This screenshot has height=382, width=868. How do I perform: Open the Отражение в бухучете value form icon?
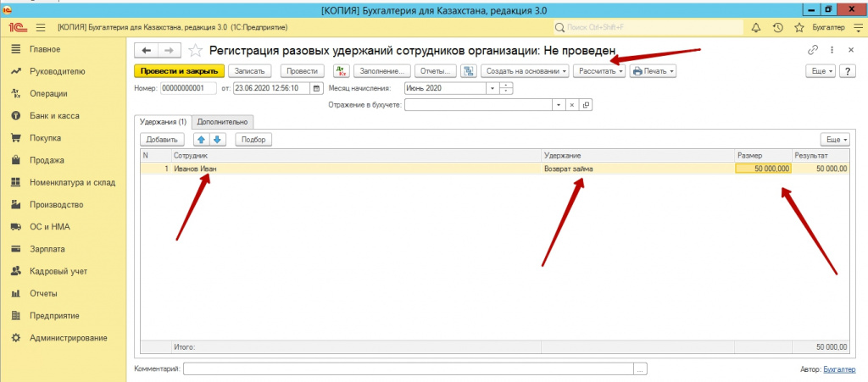pyautogui.click(x=586, y=105)
